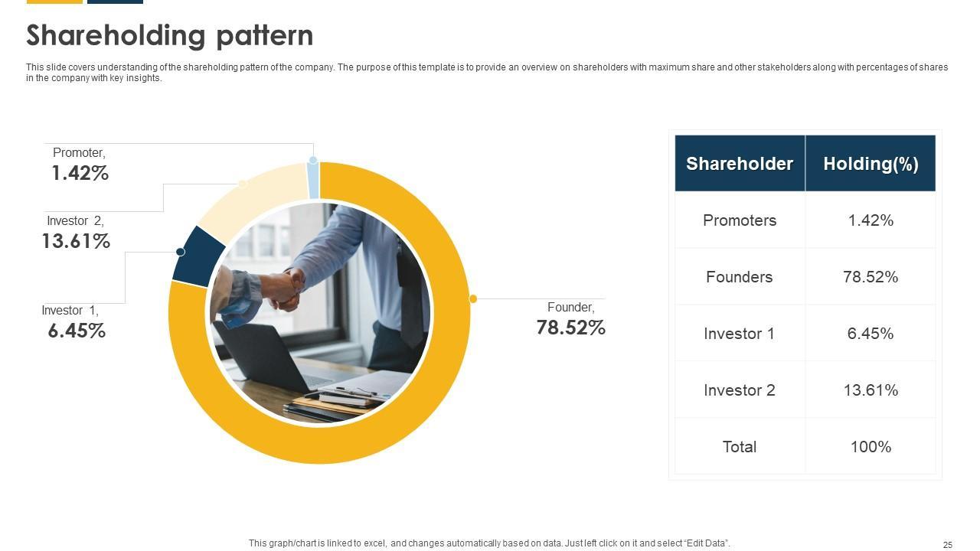Select the Investor 1 6.45% chart label
The height and width of the screenshot is (551, 980).
pos(74,322)
